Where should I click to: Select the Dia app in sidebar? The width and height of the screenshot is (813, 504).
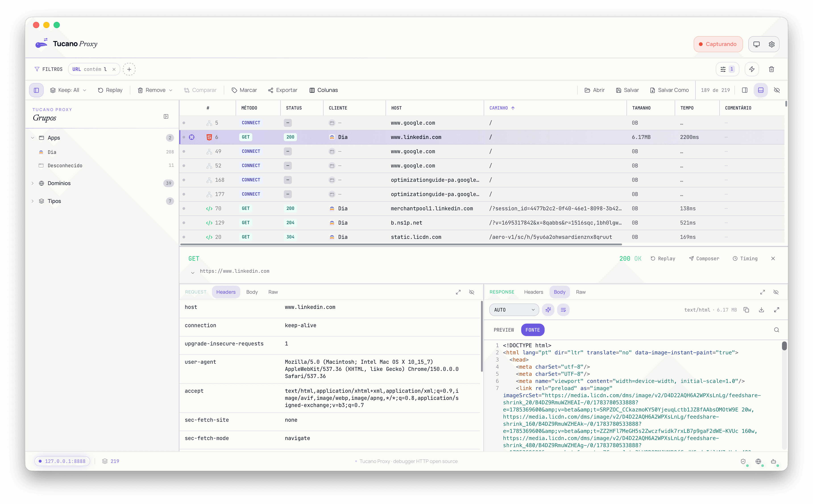coord(106,152)
